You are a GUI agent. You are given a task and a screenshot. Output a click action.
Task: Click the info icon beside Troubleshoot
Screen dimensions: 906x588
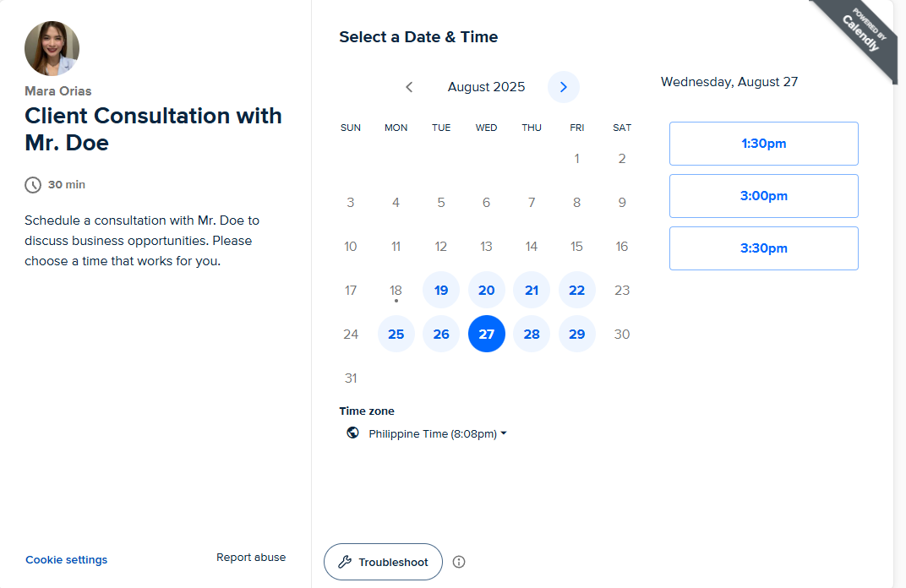point(459,562)
